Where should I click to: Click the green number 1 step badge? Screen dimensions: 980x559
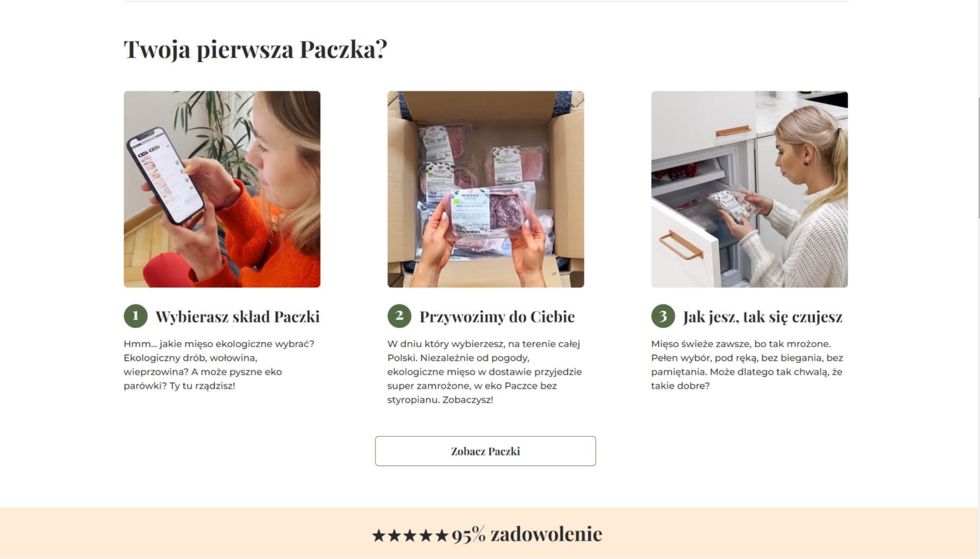tap(135, 316)
